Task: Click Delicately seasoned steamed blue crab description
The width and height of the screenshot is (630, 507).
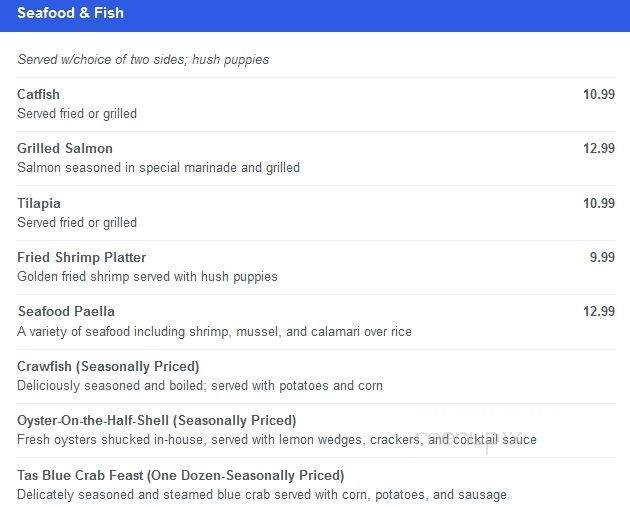Action: point(262,495)
